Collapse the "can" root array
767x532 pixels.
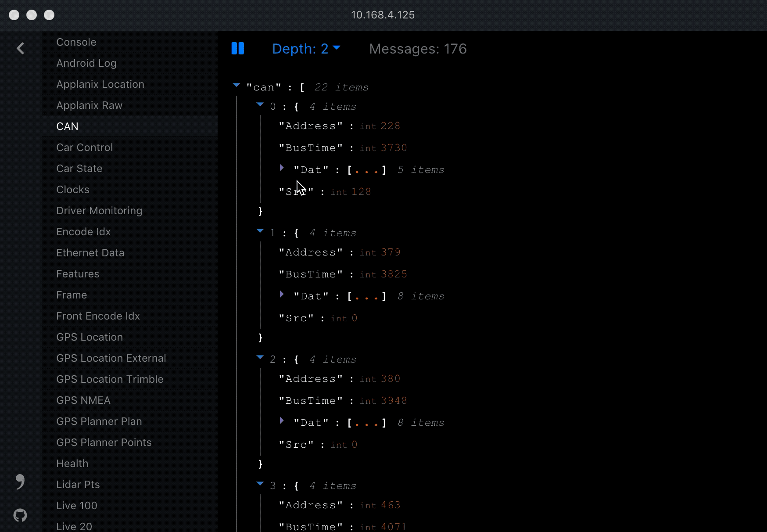tap(237, 85)
